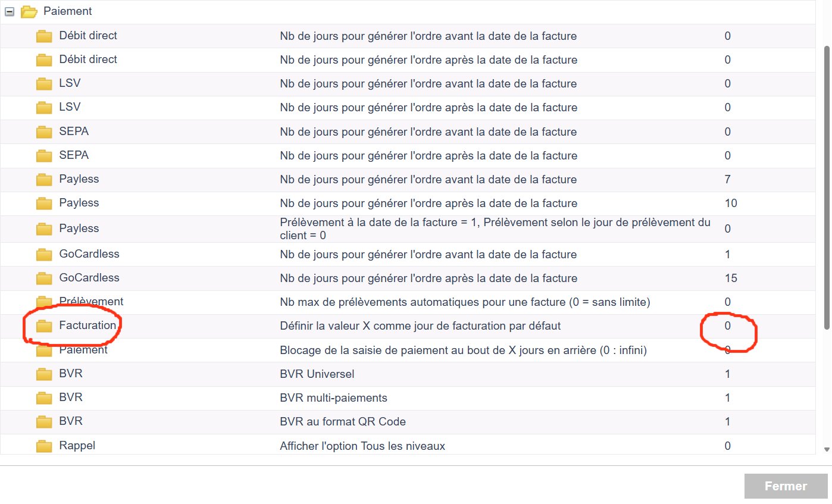The width and height of the screenshot is (832, 504).
Task: Click the 'Blocage de la saisie de paiement' description
Action: point(464,350)
